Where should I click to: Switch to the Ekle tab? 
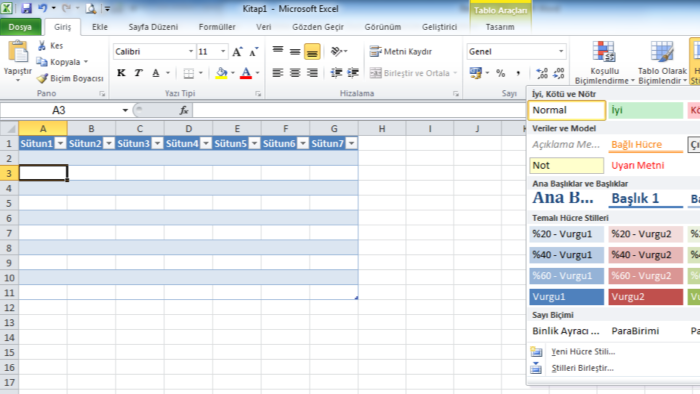click(100, 27)
